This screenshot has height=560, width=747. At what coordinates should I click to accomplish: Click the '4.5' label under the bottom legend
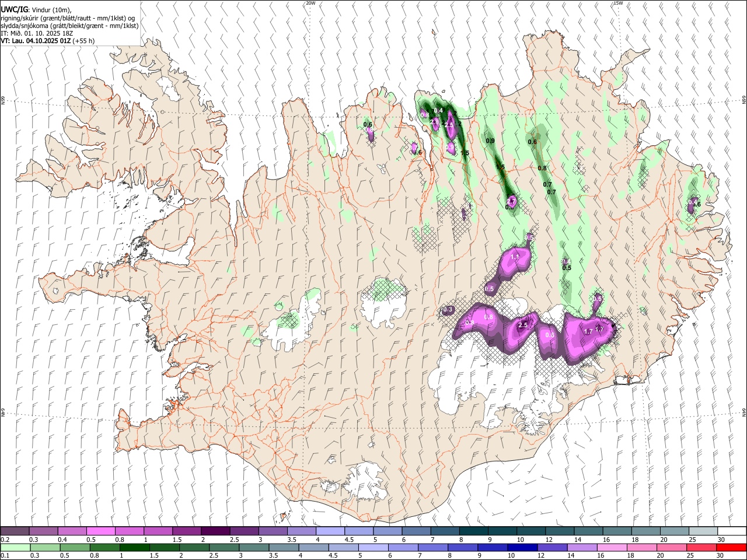coord(333,556)
